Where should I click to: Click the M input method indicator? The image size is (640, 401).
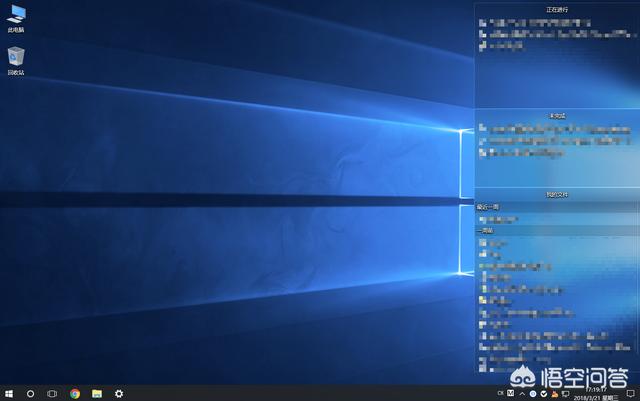point(511,393)
